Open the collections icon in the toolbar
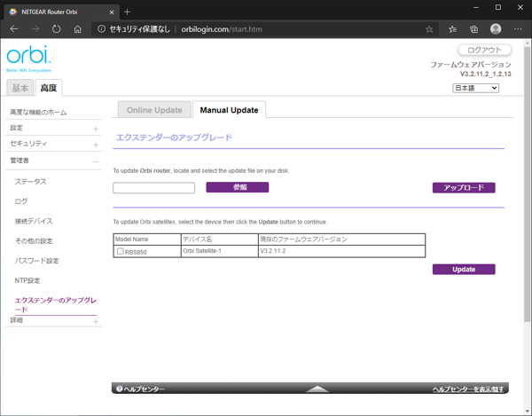Image resolution: width=532 pixels, height=416 pixels. coord(474,29)
